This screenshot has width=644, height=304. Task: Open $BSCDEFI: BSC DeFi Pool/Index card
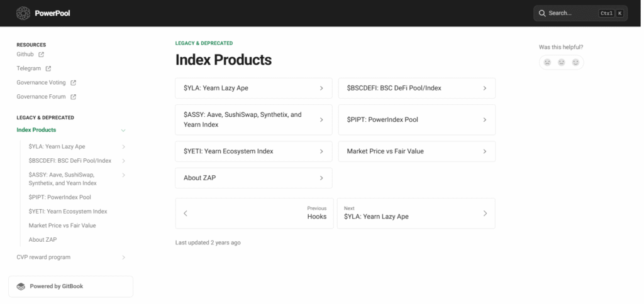(417, 88)
